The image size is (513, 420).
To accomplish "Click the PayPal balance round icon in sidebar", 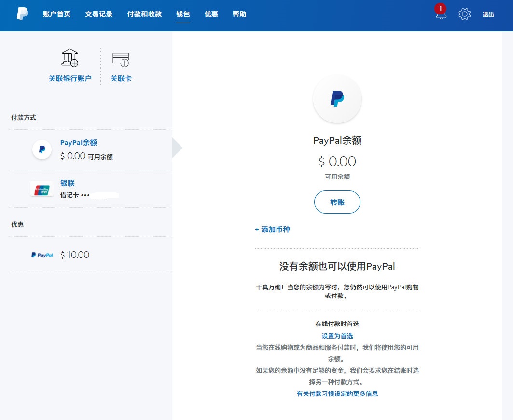I will pyautogui.click(x=42, y=149).
